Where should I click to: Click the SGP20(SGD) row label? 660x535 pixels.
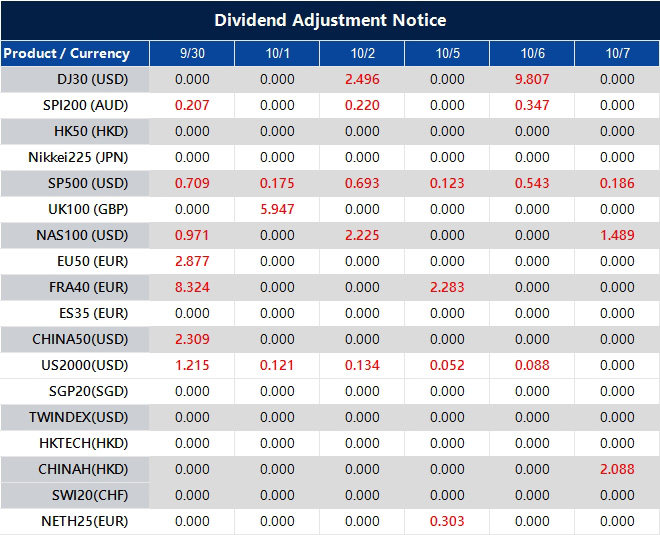point(88,391)
